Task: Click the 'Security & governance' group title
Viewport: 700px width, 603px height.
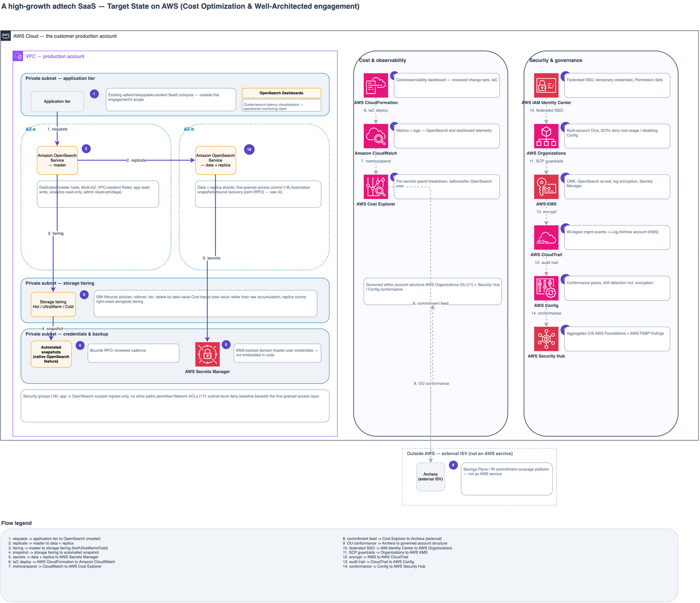Action: [556, 60]
